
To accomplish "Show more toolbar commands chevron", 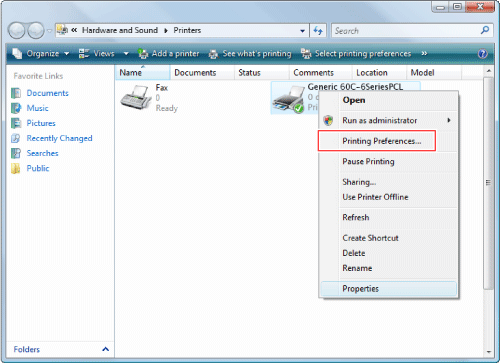I will point(424,54).
